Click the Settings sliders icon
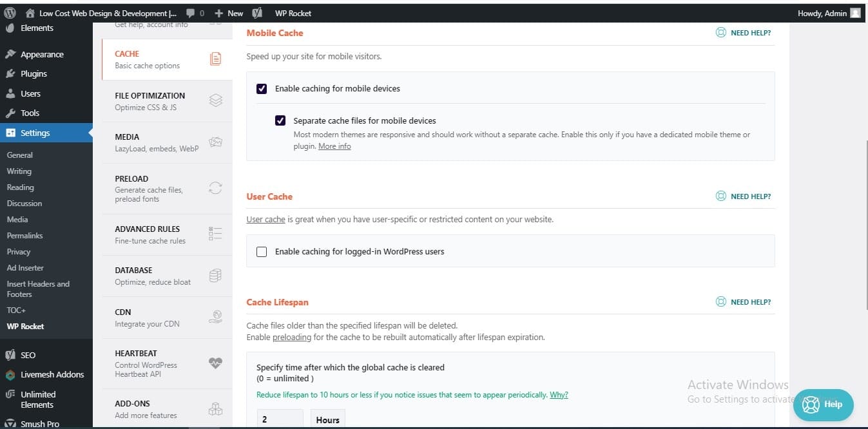This screenshot has width=868, height=429. pos(10,133)
